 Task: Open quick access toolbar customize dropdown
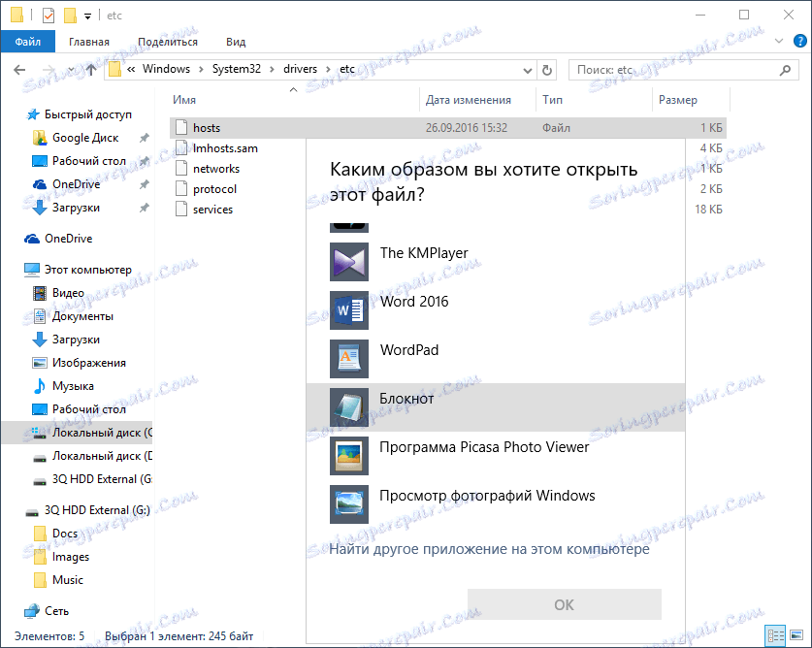[x=87, y=16]
